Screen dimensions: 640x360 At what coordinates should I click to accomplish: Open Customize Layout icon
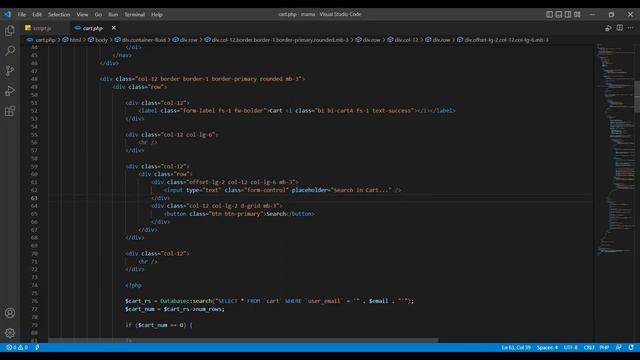(577, 14)
